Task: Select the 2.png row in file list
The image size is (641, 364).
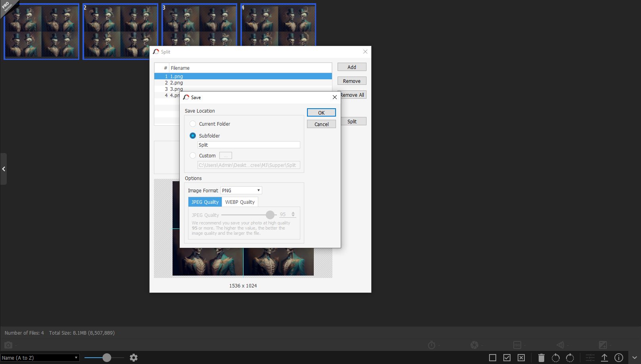Action: pyautogui.click(x=243, y=82)
